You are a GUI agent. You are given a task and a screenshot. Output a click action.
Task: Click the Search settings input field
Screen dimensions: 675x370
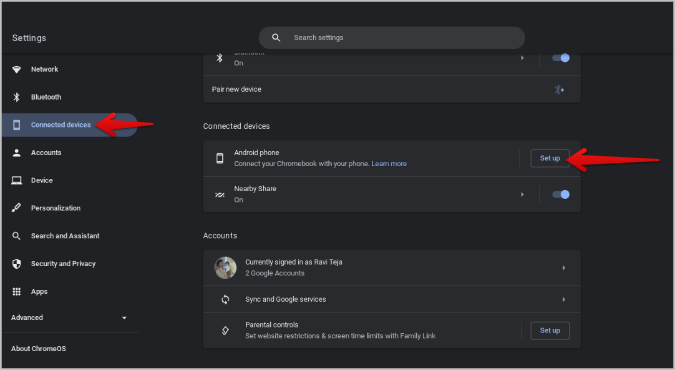(x=392, y=38)
